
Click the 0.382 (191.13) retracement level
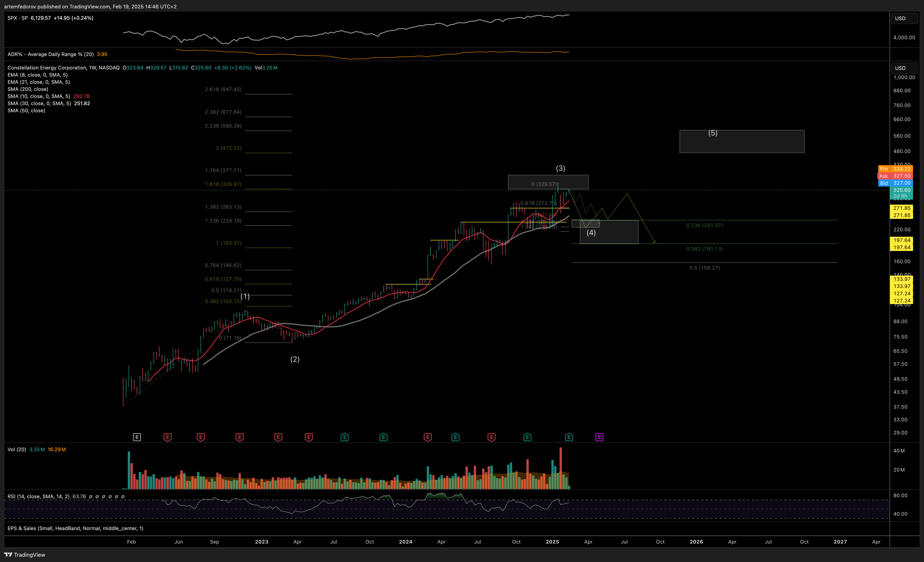[x=704, y=249]
